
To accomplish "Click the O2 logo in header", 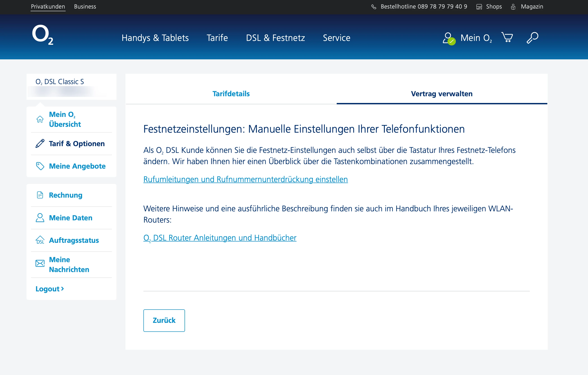I will [42, 35].
